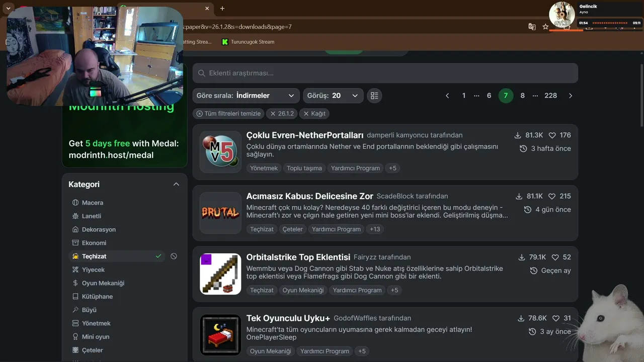644x362 pixels.
Task: Click the Oyun Mekaniği tag on Orbitalstrike
Action: coord(303,290)
